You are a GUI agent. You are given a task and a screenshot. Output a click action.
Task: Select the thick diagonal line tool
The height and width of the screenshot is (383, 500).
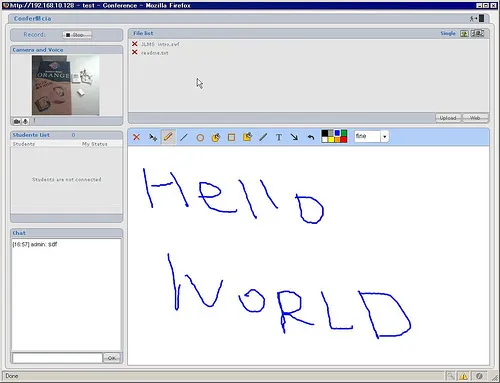click(x=263, y=137)
